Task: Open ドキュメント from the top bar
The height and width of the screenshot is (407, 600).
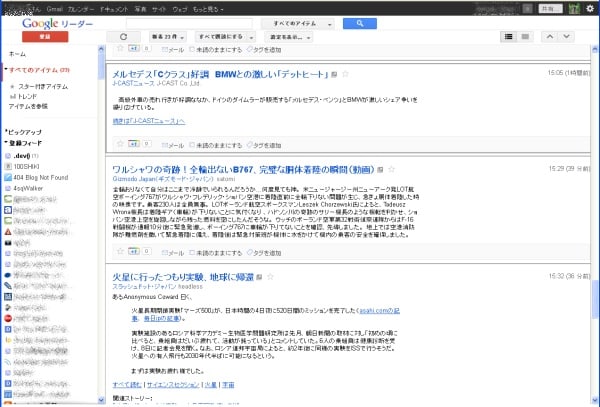Action: click(114, 9)
